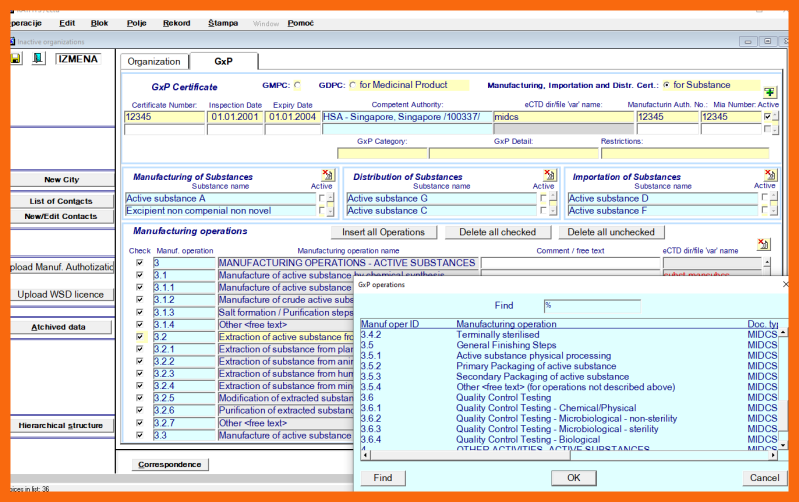The height and width of the screenshot is (502, 799).
Task: Select the GMPC radio button
Action: click(x=297, y=86)
